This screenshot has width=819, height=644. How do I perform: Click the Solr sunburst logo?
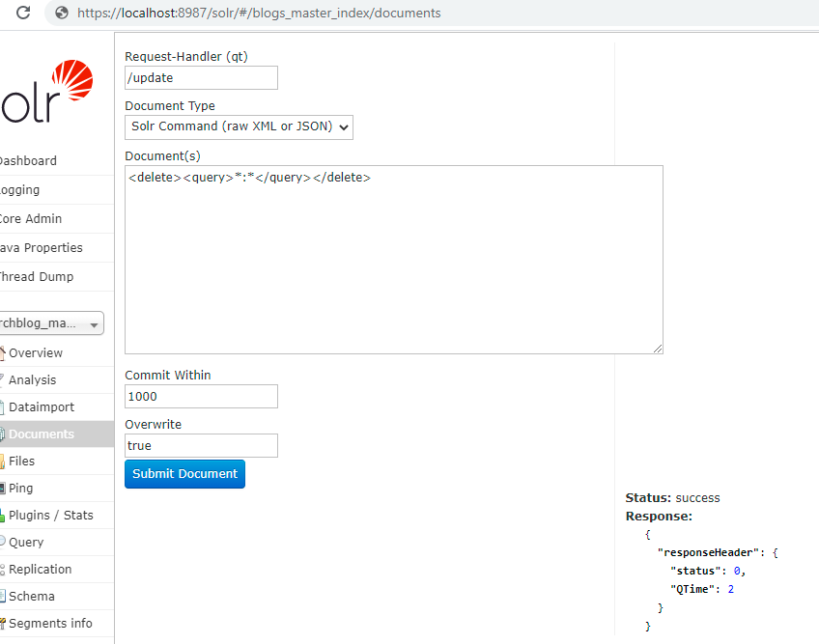tap(72, 79)
